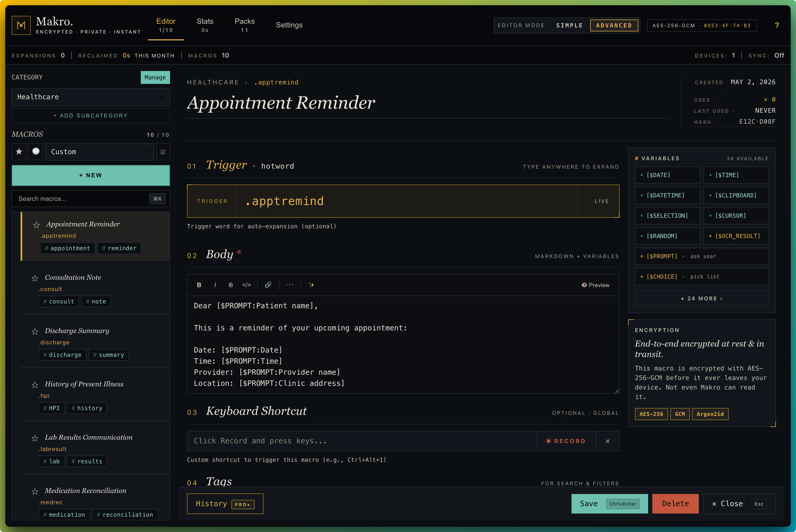Viewport: 796px width, 532px height.
Task: Start recording keyboard shortcut
Action: [x=566, y=441]
